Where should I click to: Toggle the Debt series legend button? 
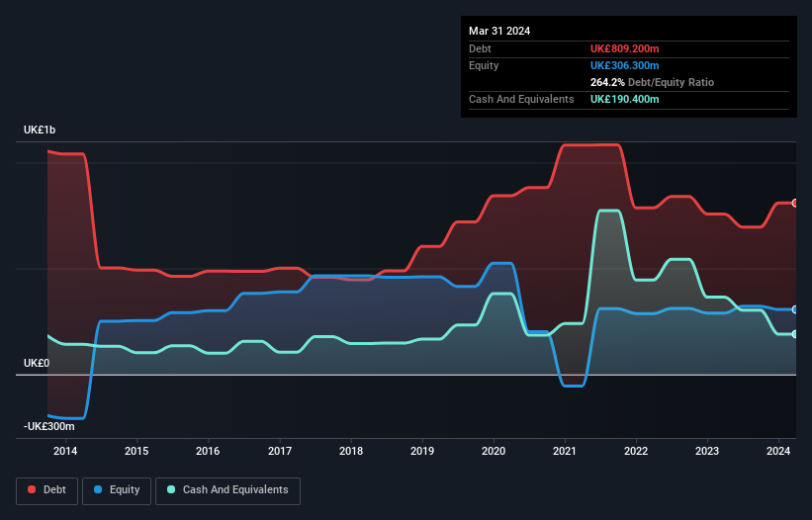47,490
